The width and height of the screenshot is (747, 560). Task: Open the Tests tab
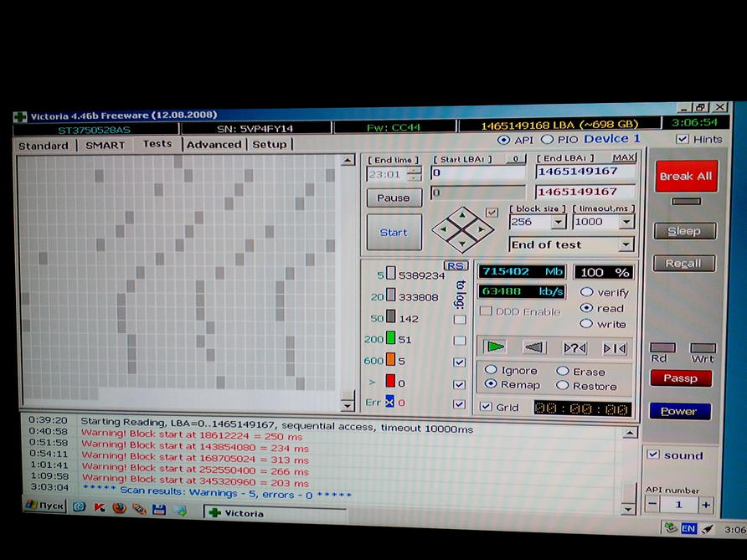tap(157, 143)
